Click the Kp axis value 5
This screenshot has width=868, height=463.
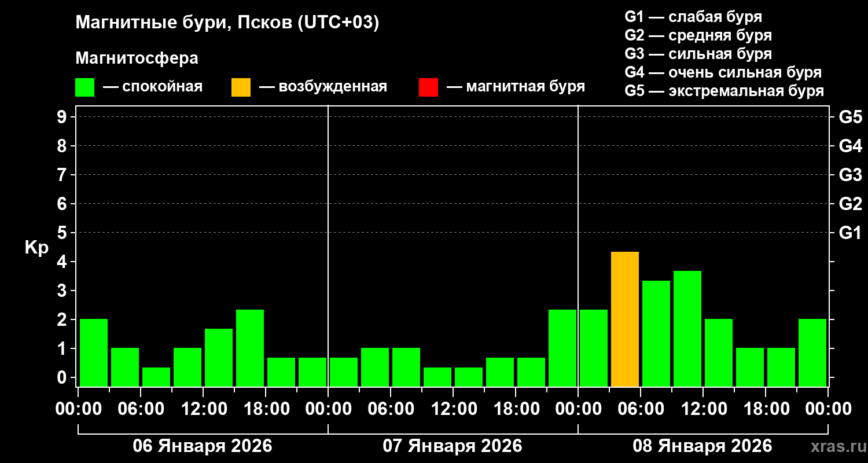tap(63, 233)
